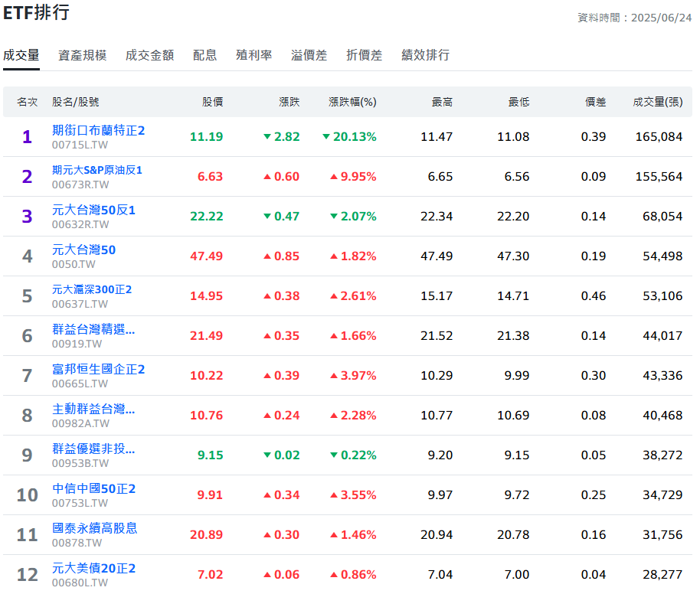Click rank number 1
The width and height of the screenshot is (700, 594).
point(28,136)
